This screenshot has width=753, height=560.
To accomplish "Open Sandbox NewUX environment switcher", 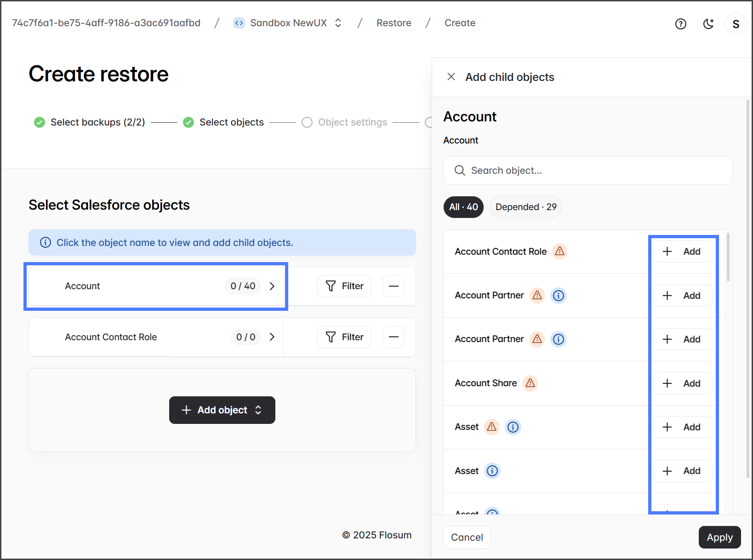I will pyautogui.click(x=288, y=23).
